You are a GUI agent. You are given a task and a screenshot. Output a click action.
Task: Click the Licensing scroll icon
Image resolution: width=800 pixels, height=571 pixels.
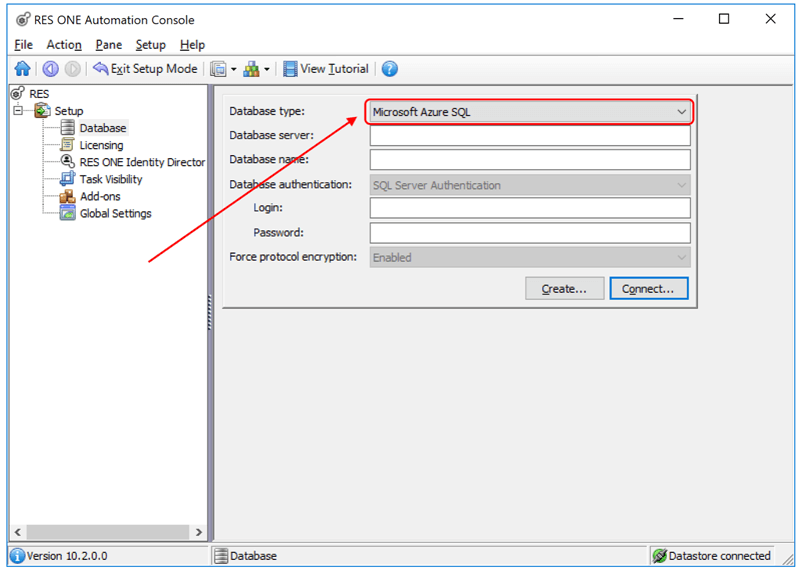pos(67,144)
